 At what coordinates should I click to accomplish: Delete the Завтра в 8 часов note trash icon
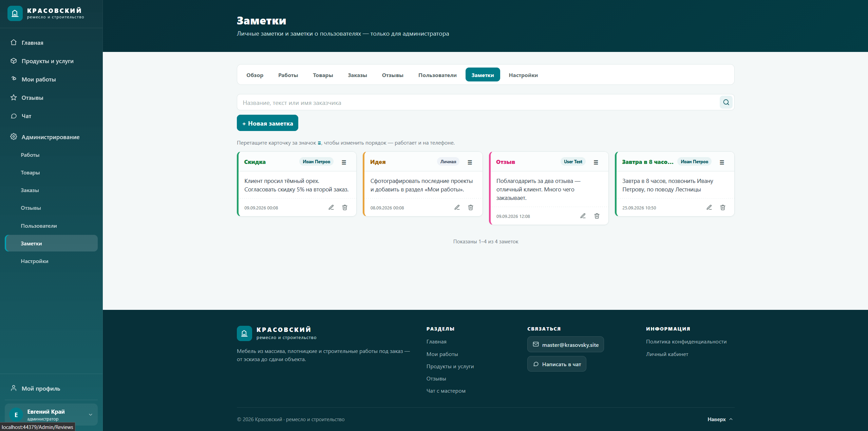click(x=723, y=207)
